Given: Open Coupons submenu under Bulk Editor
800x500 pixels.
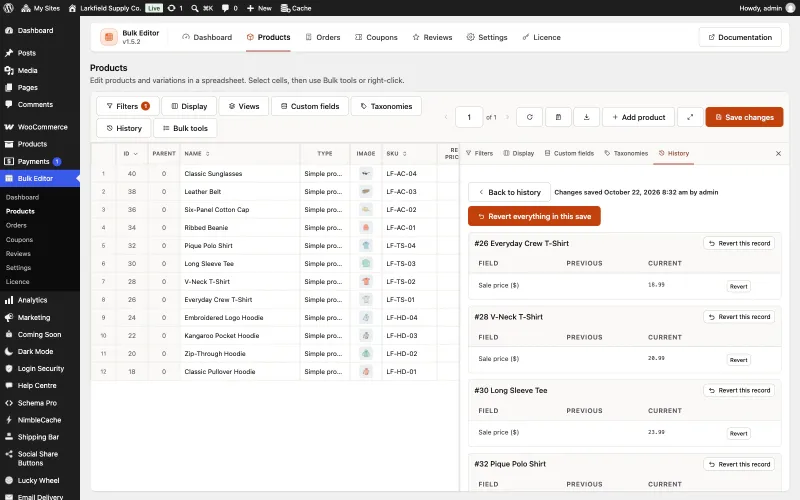Looking at the screenshot, I should pos(19,239).
